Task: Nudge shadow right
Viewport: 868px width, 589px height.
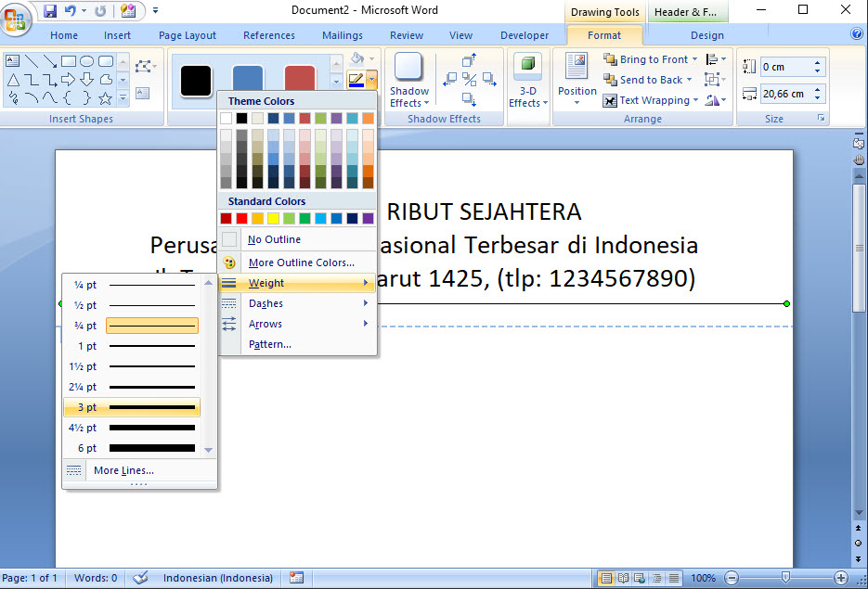Action: click(x=489, y=80)
